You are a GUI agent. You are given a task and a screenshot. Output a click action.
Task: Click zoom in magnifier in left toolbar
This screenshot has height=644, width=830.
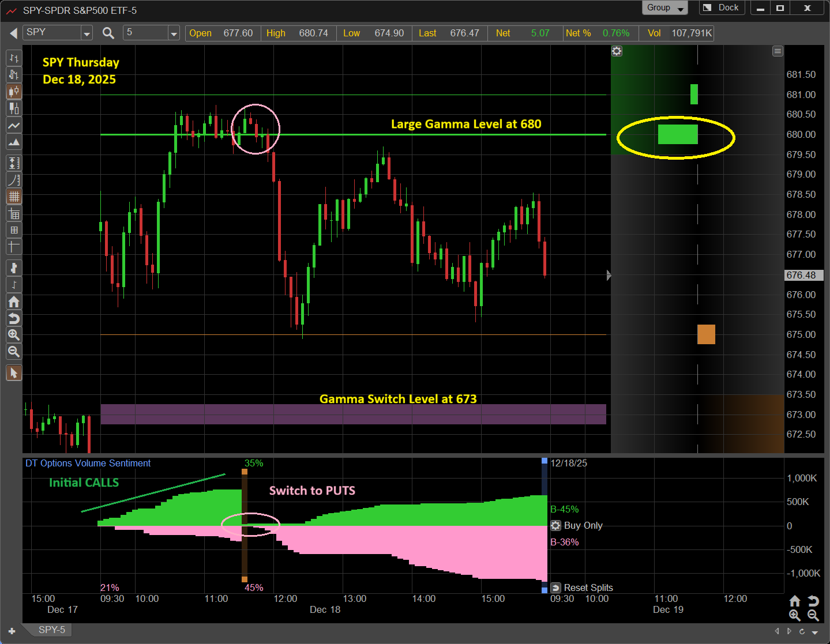click(14, 335)
